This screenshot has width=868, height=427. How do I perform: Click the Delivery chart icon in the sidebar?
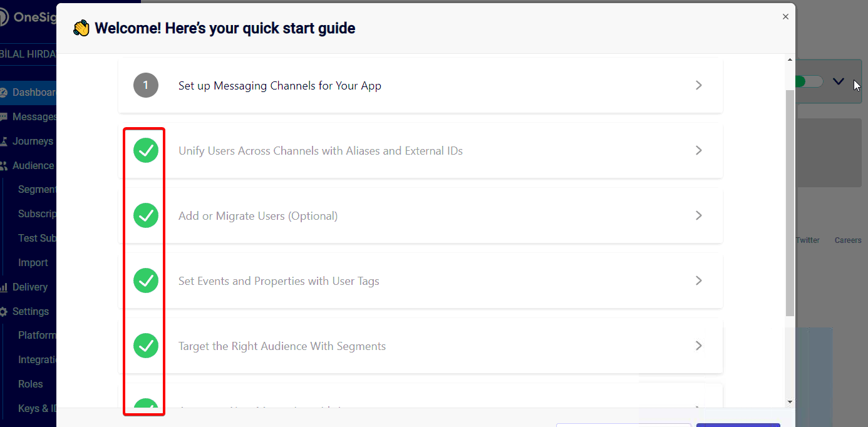coord(4,287)
